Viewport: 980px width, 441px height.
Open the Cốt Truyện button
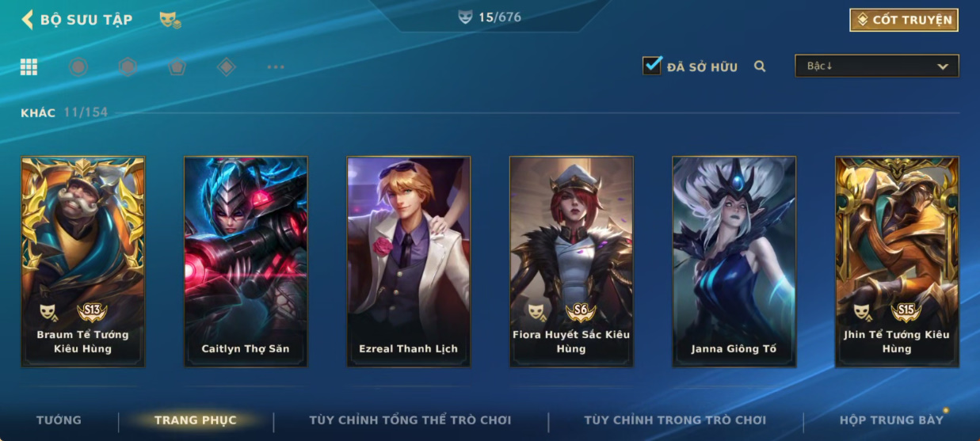coord(904,20)
